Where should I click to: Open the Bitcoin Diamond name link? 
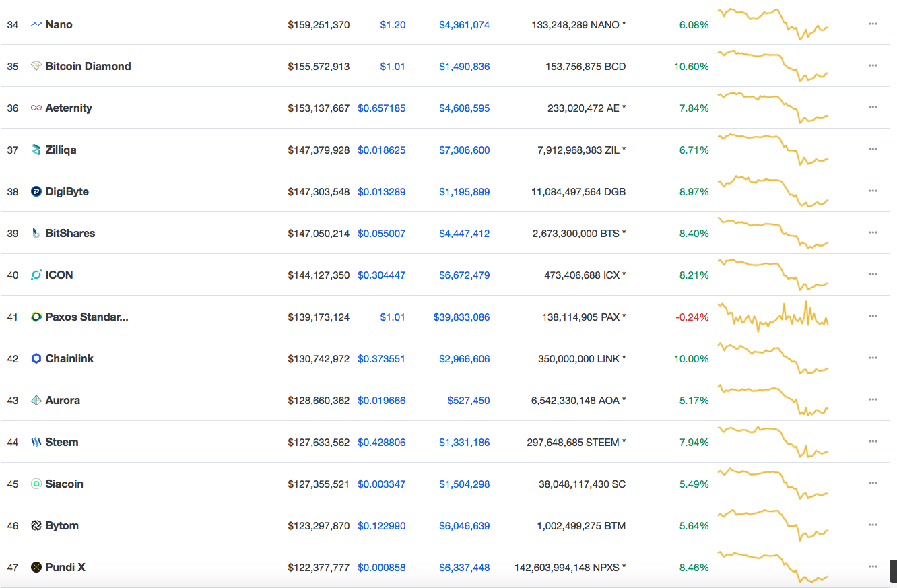[88, 66]
